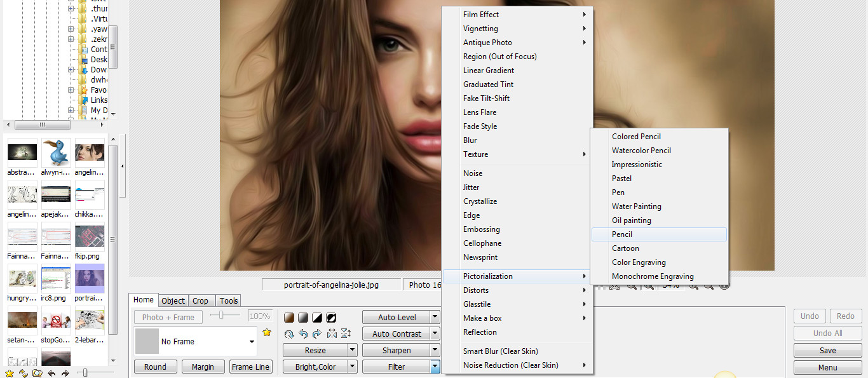
Task: Select Fake Tilt-Shift filter
Action: point(517,98)
